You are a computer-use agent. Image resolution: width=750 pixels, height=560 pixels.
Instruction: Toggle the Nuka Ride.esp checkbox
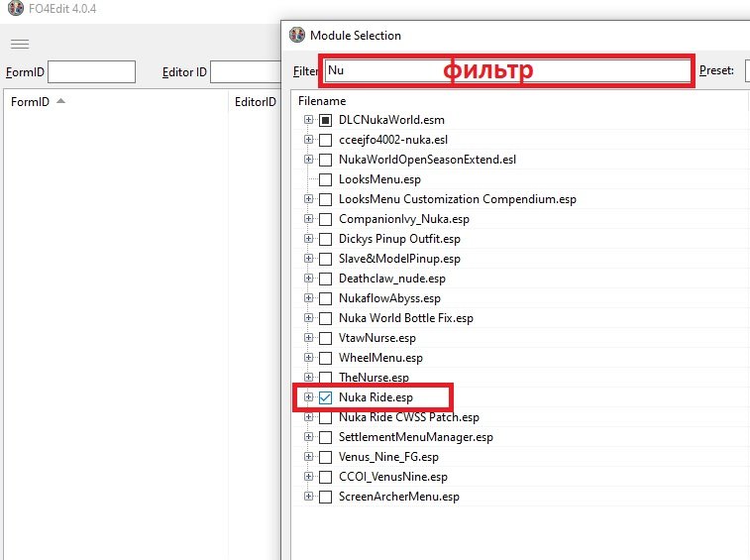[325, 397]
